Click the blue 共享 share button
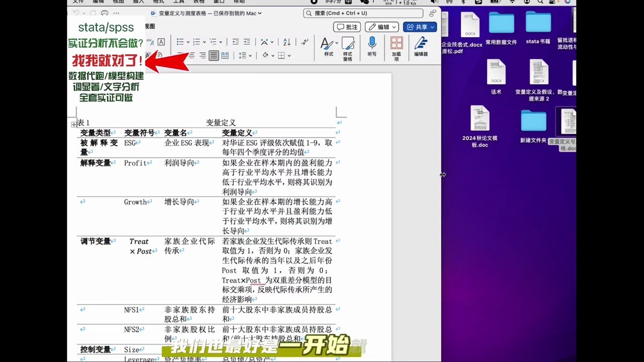Viewport: 644px width, 362px height. [x=420, y=27]
